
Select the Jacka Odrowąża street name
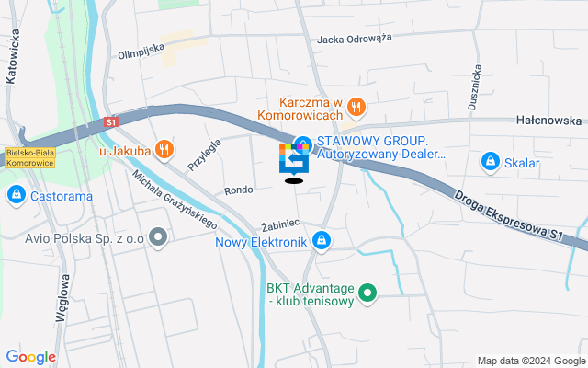coord(355,39)
